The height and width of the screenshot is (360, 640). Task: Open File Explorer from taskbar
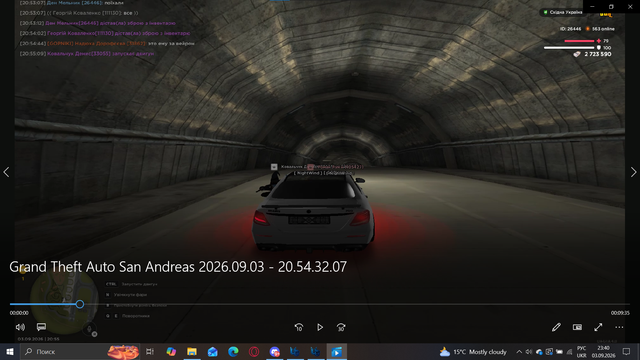[x=192, y=351]
